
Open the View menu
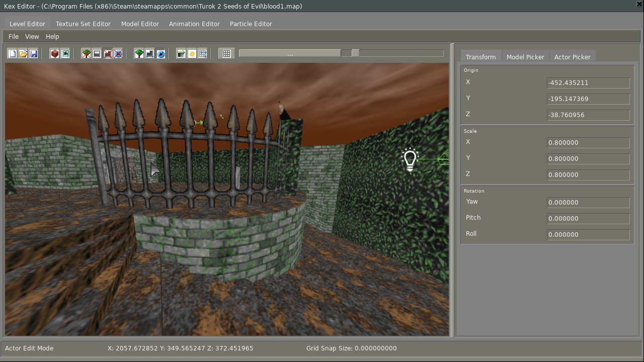pyautogui.click(x=32, y=36)
